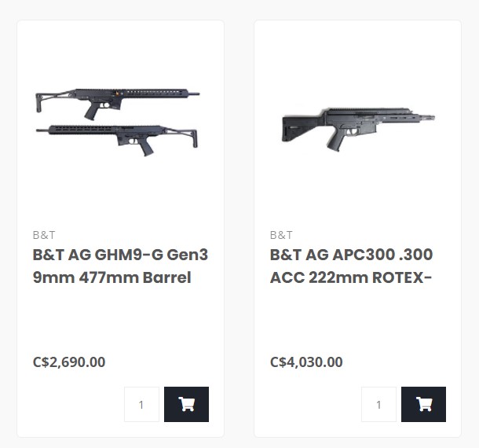Image resolution: width=479 pixels, height=448 pixels.
Task: Focus the quantity box for the C$4,030.00 item
Action: [378, 404]
